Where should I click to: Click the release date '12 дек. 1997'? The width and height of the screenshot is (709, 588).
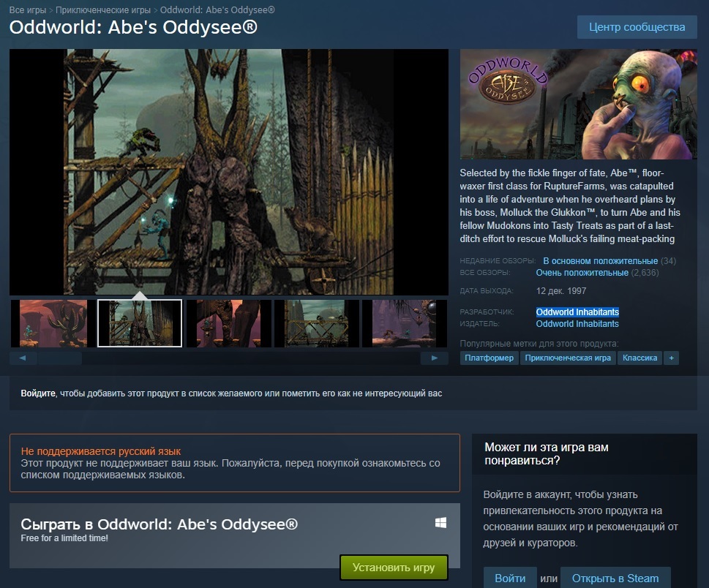pyautogui.click(x=561, y=290)
